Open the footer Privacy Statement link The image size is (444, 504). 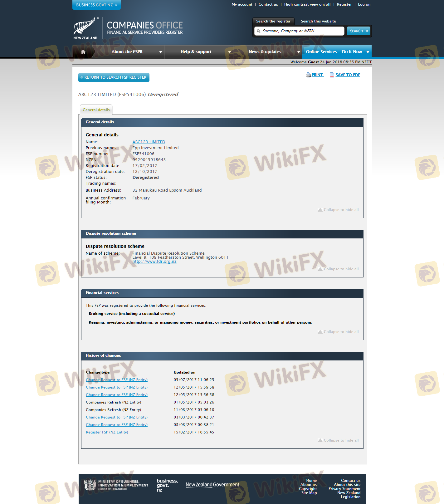click(x=344, y=489)
